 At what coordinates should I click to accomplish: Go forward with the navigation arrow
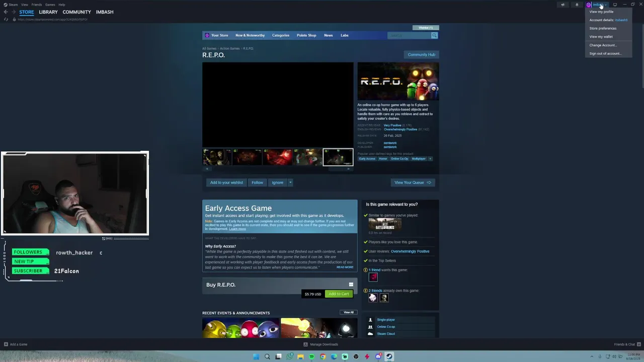(14, 12)
